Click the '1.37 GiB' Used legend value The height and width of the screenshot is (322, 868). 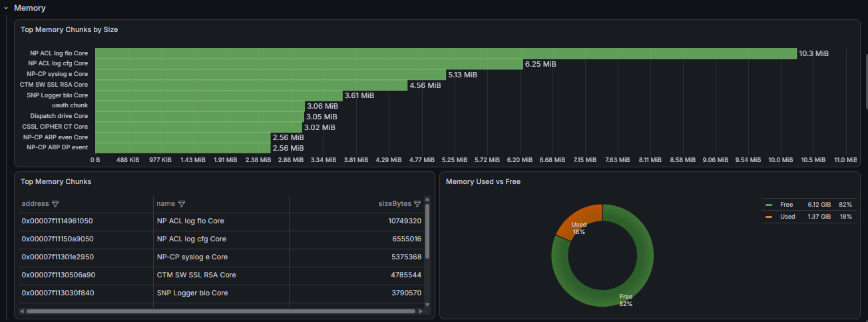click(819, 217)
